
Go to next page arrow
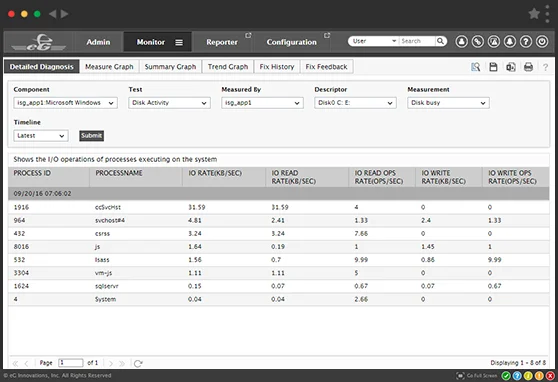tap(111, 363)
